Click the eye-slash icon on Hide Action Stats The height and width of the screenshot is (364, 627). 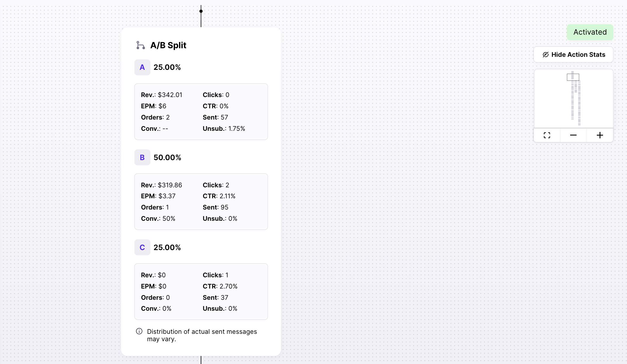click(x=545, y=54)
